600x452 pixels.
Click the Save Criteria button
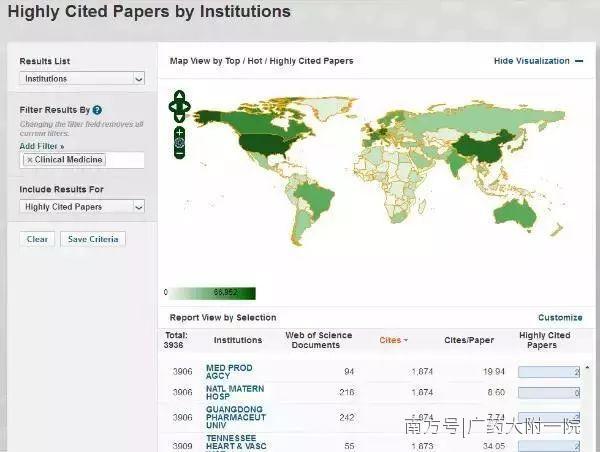[x=93, y=239]
